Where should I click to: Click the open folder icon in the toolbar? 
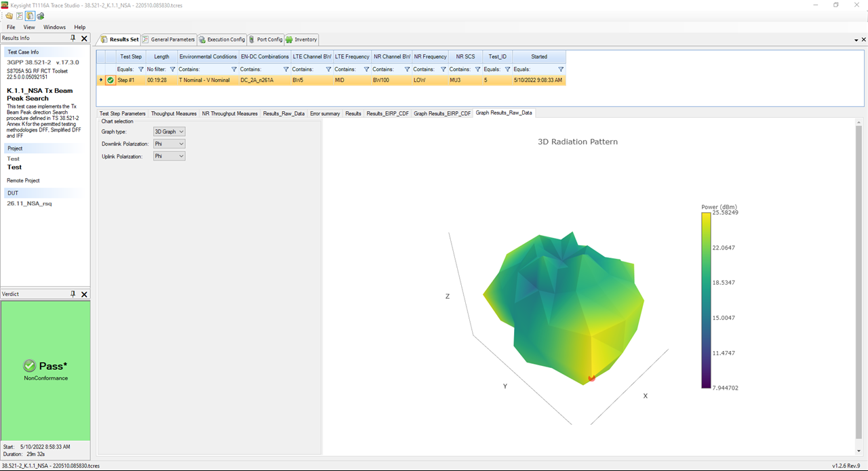(9, 16)
